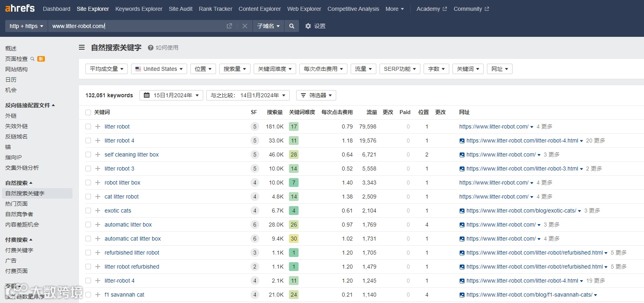The height and width of the screenshot is (303, 644).
Task: Click the plus icon for self cleaning litter box
Action: pos(98,155)
